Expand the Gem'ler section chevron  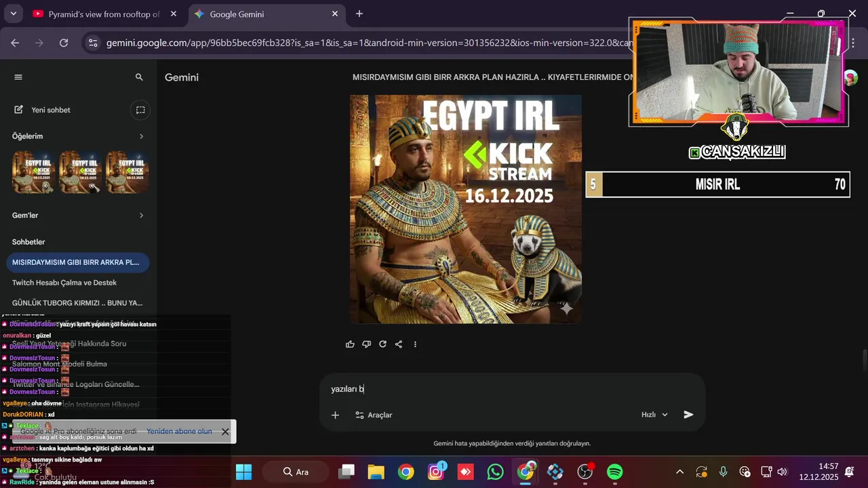tap(141, 216)
